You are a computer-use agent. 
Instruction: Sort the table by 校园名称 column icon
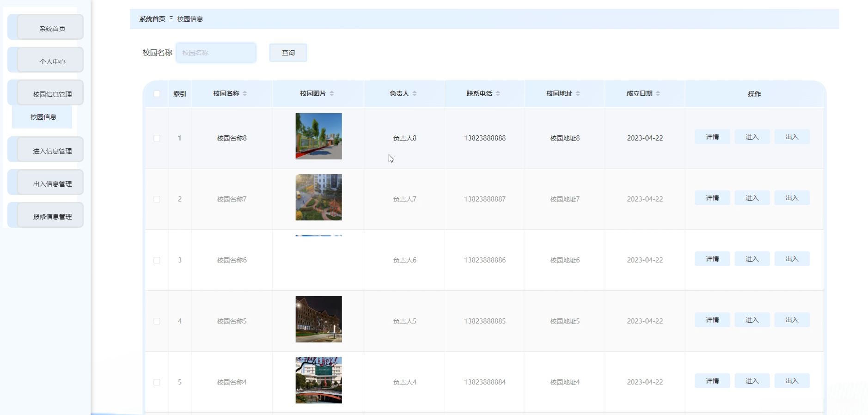[x=245, y=93]
